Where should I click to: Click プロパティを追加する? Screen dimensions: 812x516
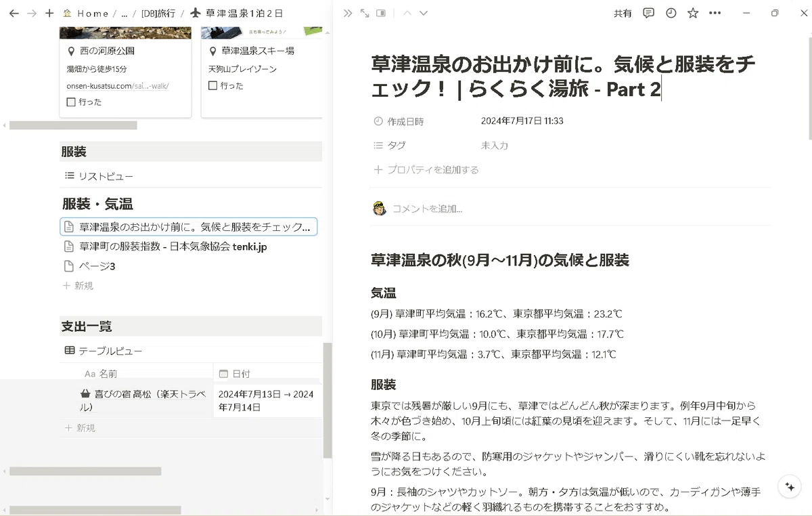click(x=426, y=170)
